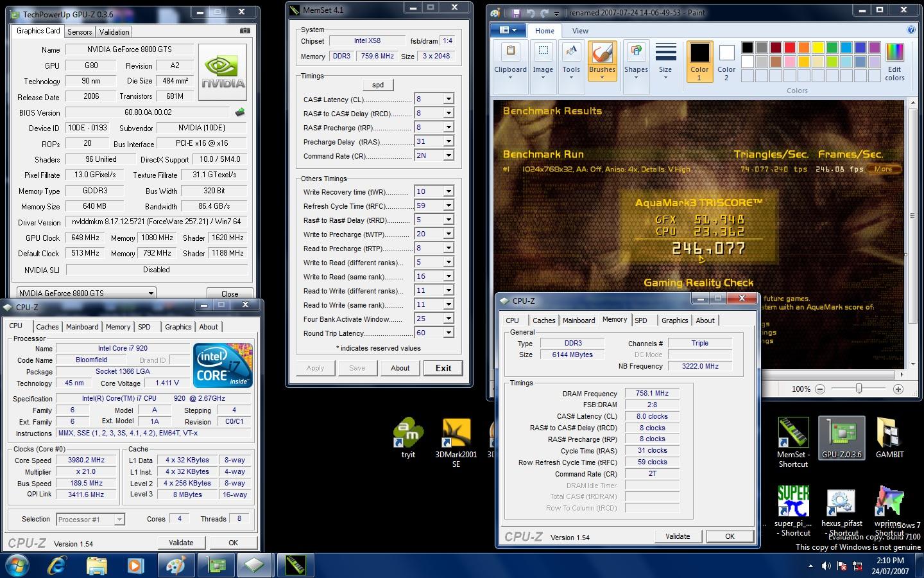Open the Image selection group in Paint
The image size is (924, 578).
click(x=543, y=60)
